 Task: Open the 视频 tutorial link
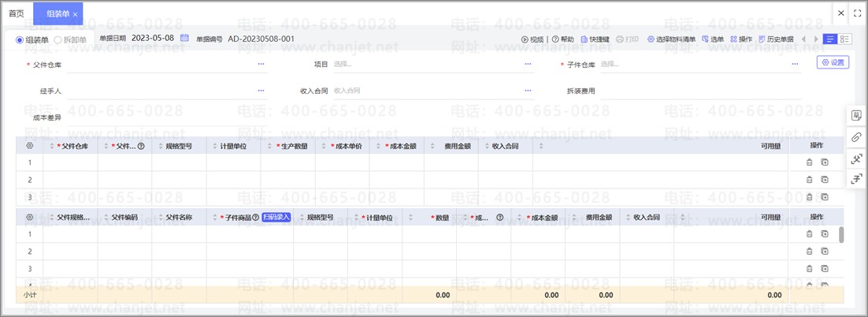(x=532, y=39)
